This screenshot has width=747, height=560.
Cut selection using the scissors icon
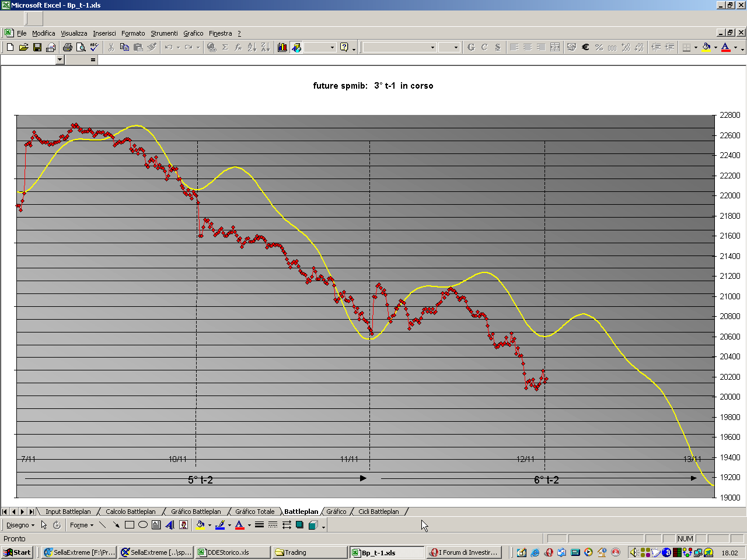point(111,47)
